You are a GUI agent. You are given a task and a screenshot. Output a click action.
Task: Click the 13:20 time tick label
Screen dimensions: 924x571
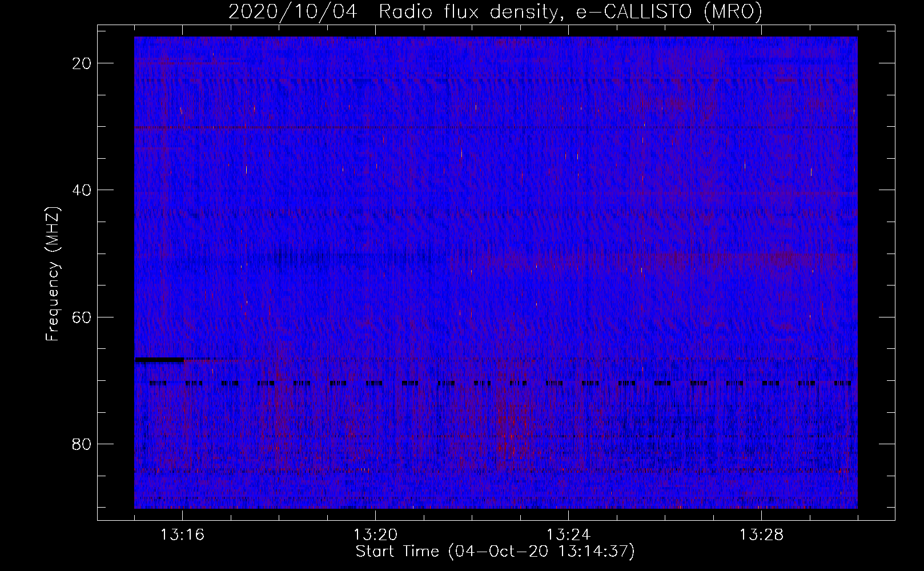point(375,535)
